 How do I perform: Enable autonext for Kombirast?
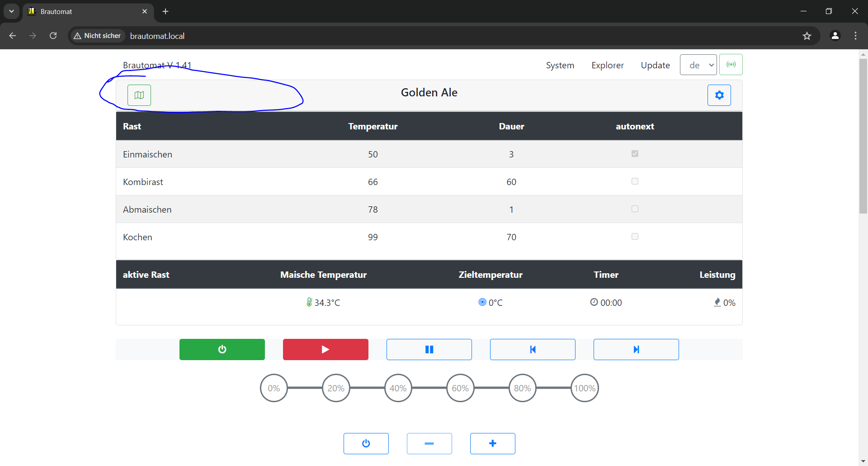635,181
